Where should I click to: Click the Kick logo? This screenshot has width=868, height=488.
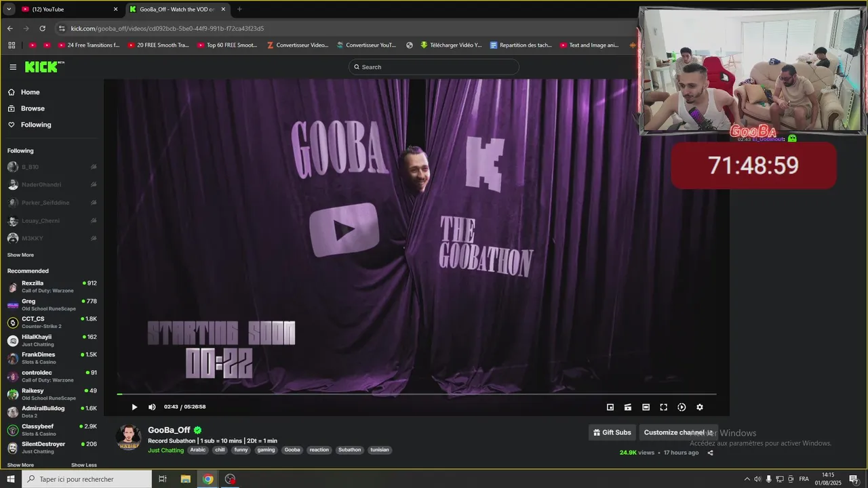(44, 66)
